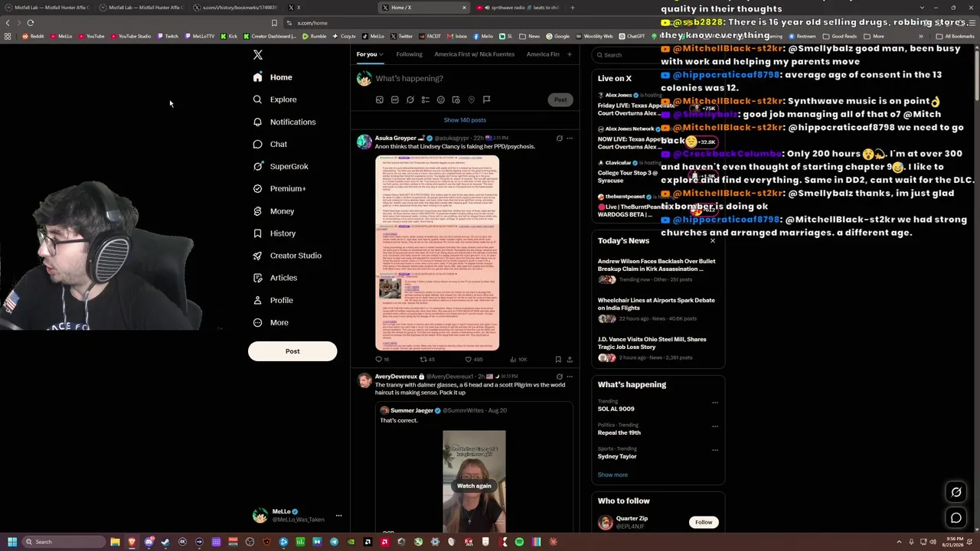
Task: Switch to America First w/ Nick Fuentes tab
Action: click(474, 54)
